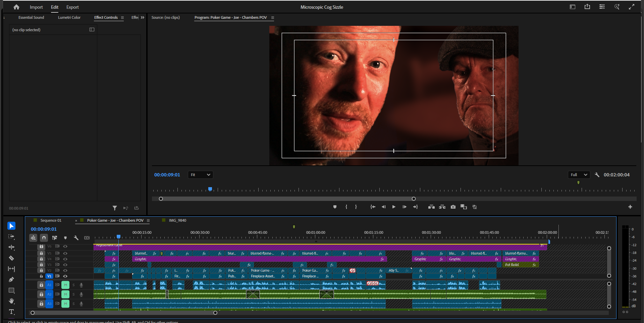
Task: Solo audio track A2
Action: click(73, 294)
